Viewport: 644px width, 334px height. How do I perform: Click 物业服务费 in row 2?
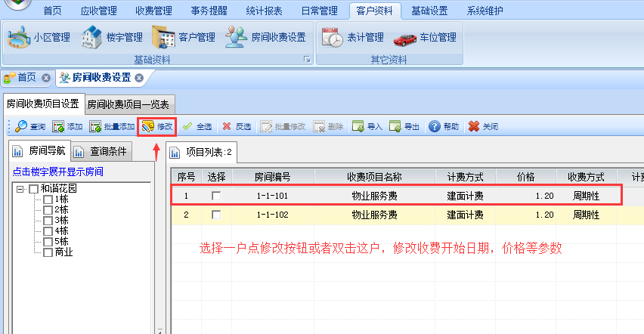tap(375, 215)
